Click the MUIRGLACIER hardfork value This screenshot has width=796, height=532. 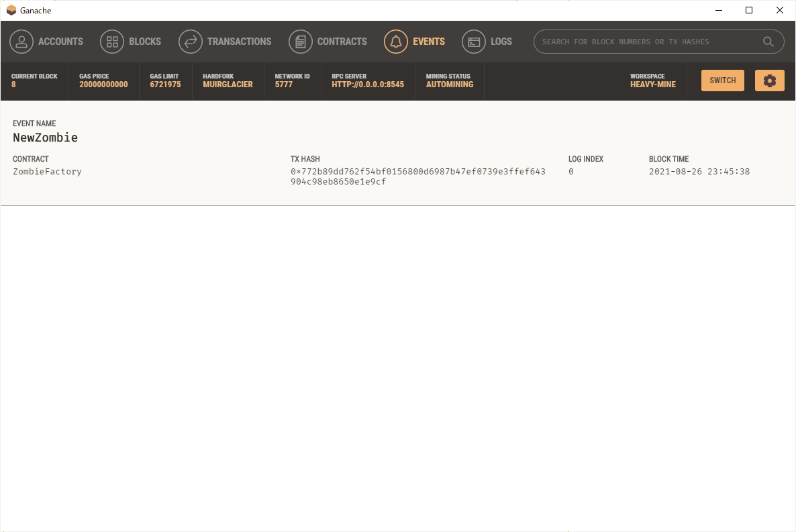pyautogui.click(x=228, y=85)
